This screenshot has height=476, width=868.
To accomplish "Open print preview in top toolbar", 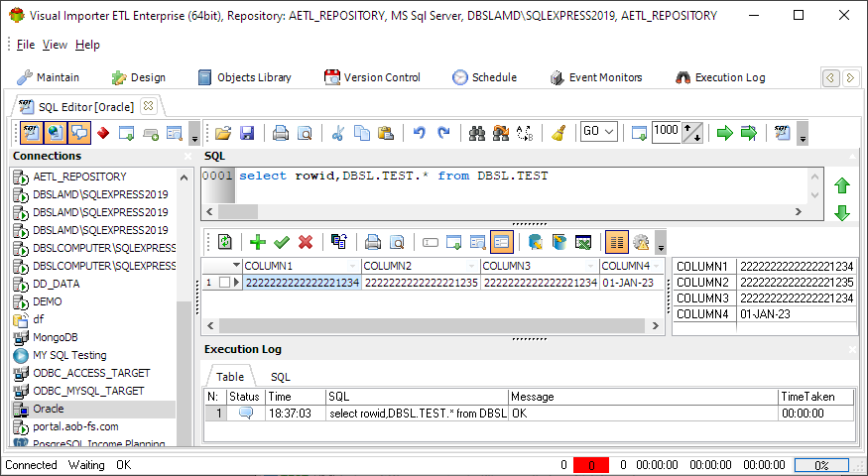I will [305, 133].
